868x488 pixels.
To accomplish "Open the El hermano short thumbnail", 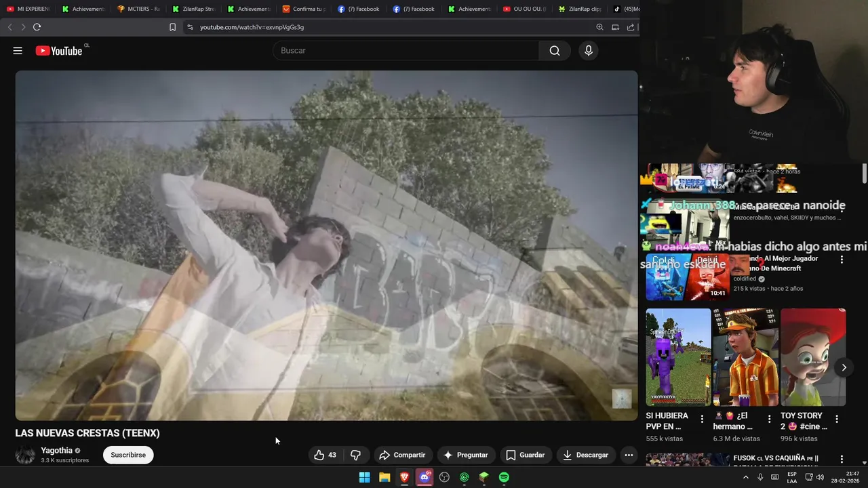I will click(745, 357).
